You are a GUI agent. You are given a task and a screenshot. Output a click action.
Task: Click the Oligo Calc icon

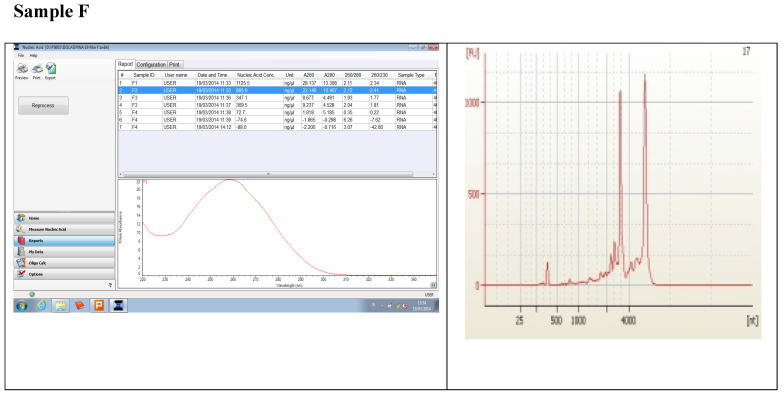click(x=20, y=263)
